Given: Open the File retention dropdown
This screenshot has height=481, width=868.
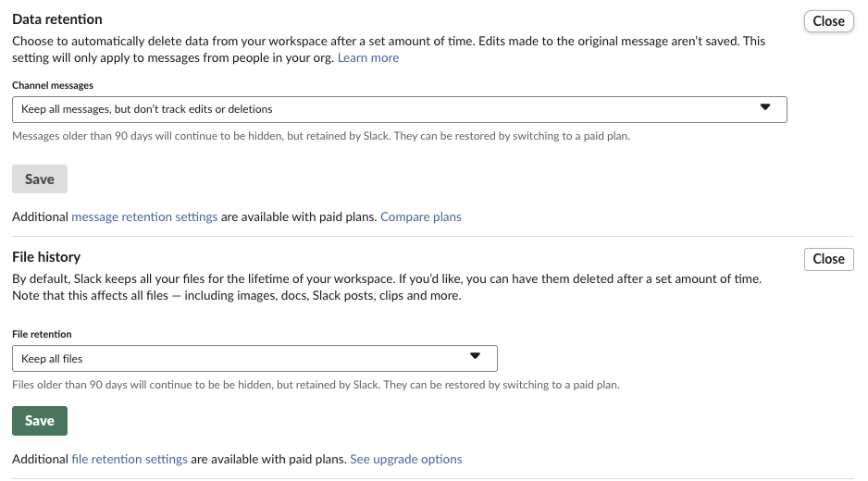Looking at the screenshot, I should click(254, 359).
